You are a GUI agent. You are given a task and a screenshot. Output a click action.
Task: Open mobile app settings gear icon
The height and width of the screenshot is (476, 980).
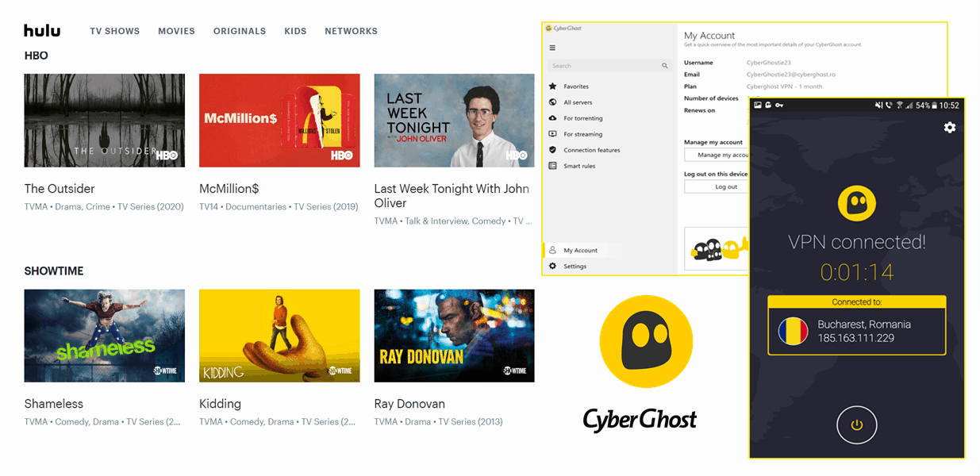pos(949,128)
